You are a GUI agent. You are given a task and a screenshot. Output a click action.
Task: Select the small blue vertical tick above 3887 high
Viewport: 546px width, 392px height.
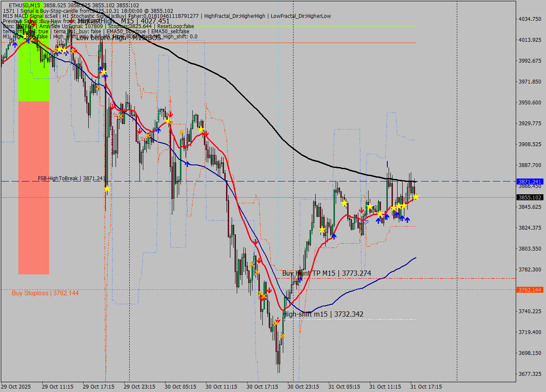[387, 164]
